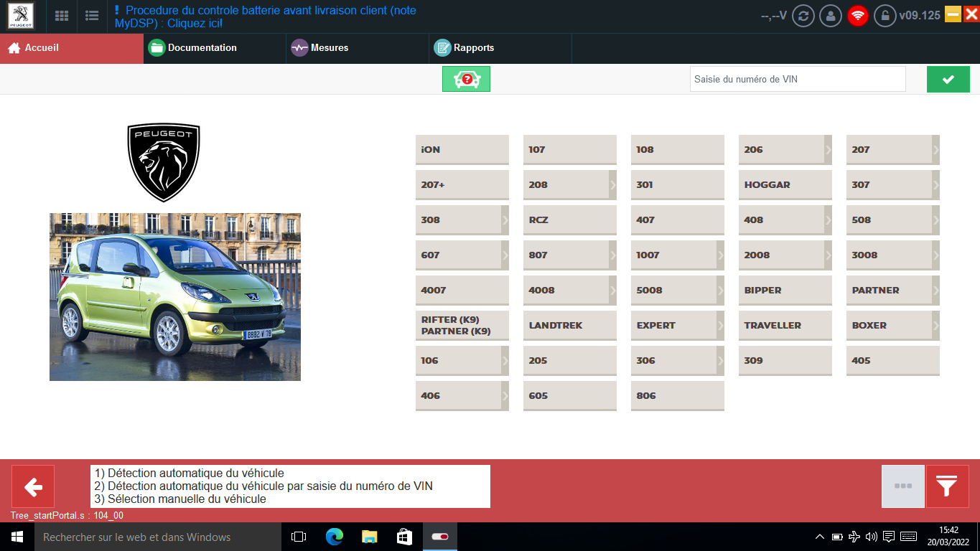Select the 205 vehicle model
This screenshot has height=551, width=980.
[570, 360]
